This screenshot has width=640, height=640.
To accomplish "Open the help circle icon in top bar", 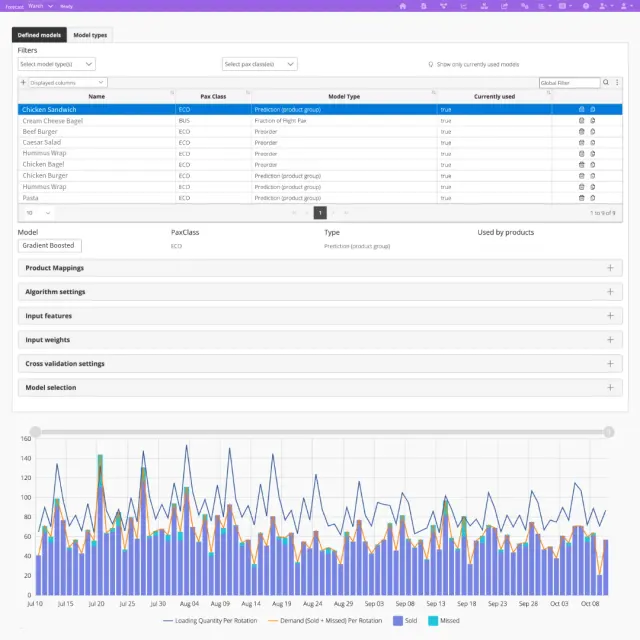I will 586,6.
